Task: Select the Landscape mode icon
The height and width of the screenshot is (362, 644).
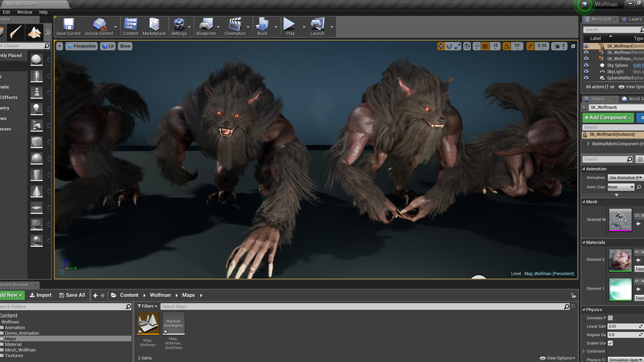Action: [34, 33]
